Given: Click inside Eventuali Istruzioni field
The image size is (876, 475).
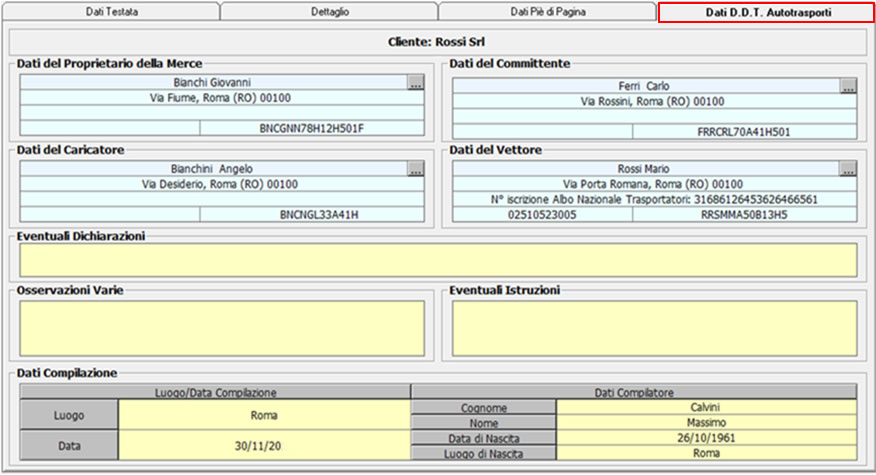Looking at the screenshot, I should point(654,328).
